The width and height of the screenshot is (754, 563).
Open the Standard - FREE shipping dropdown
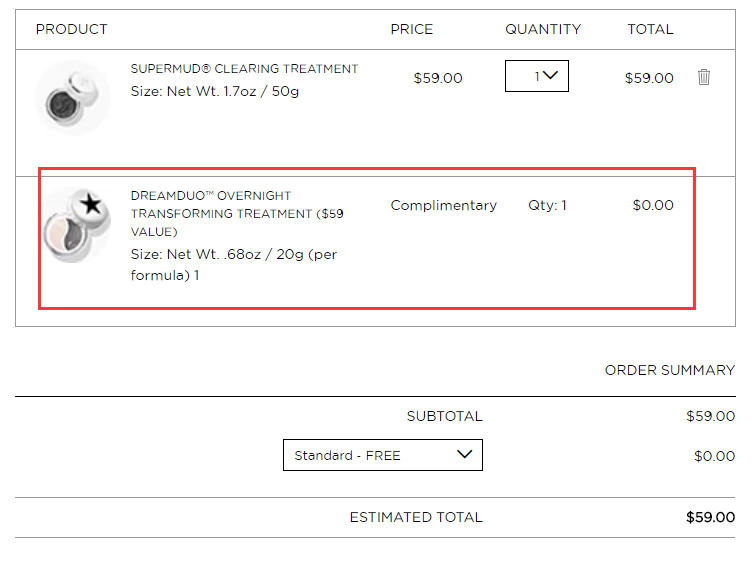(383, 455)
